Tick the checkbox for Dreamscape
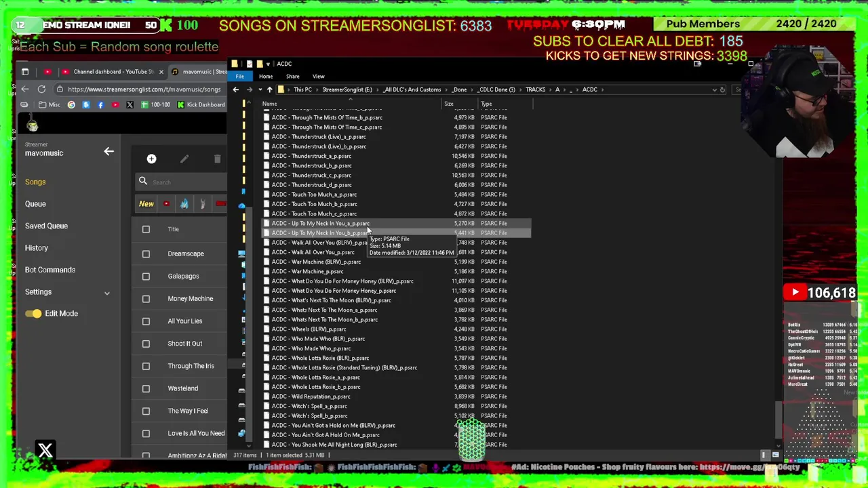The height and width of the screenshot is (488, 868). click(x=146, y=253)
